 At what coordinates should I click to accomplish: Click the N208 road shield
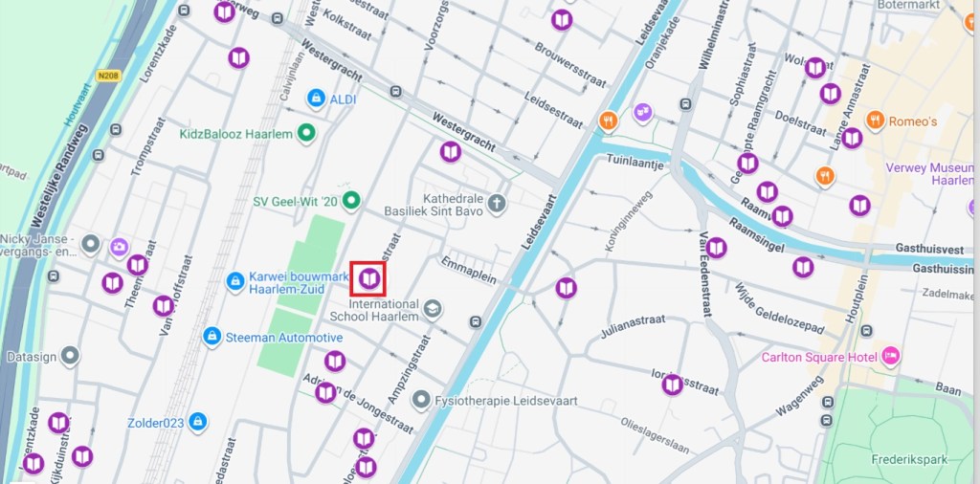click(x=108, y=76)
